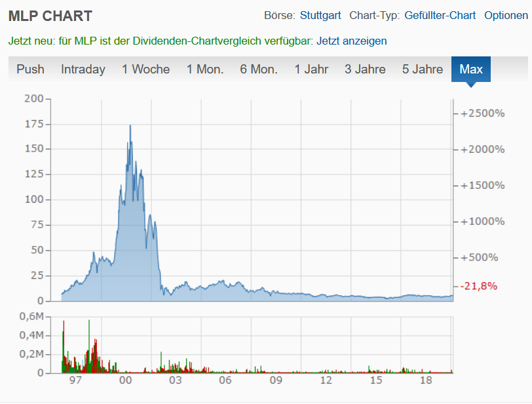
Task: Click the +1000% axis label
Action: (x=482, y=222)
